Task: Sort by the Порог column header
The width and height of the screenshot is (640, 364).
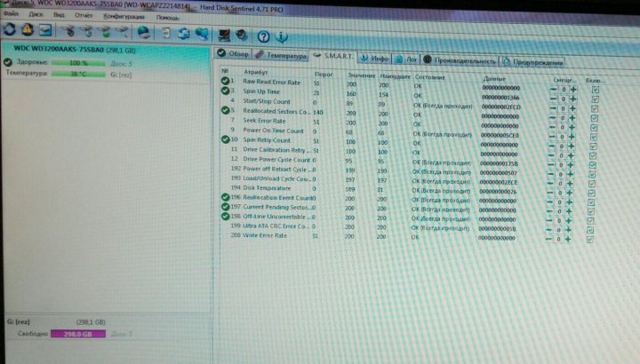Action: pos(324,75)
